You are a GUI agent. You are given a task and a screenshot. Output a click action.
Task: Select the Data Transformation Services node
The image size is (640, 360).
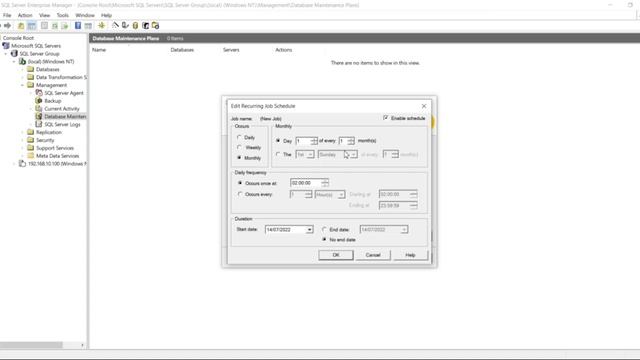pos(61,77)
